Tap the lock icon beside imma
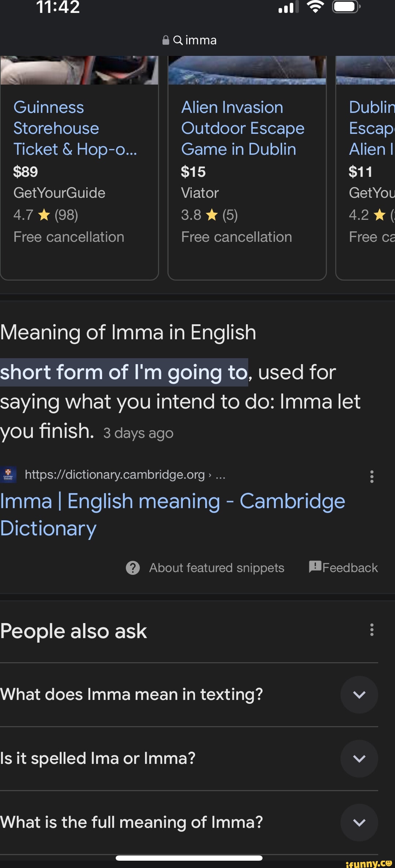395x868 pixels. click(x=166, y=40)
